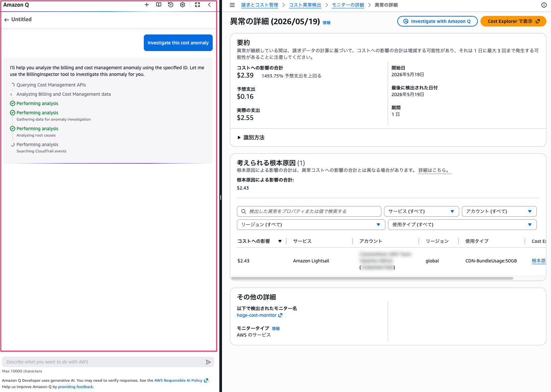
Task: Open the リージョン (すべて) dropdown
Action: pos(311,225)
